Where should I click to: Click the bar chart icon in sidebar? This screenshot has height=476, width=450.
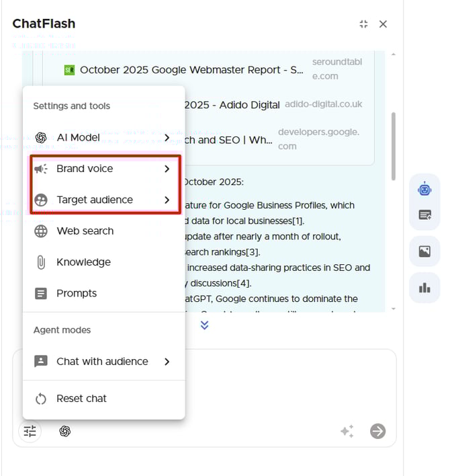coord(424,288)
